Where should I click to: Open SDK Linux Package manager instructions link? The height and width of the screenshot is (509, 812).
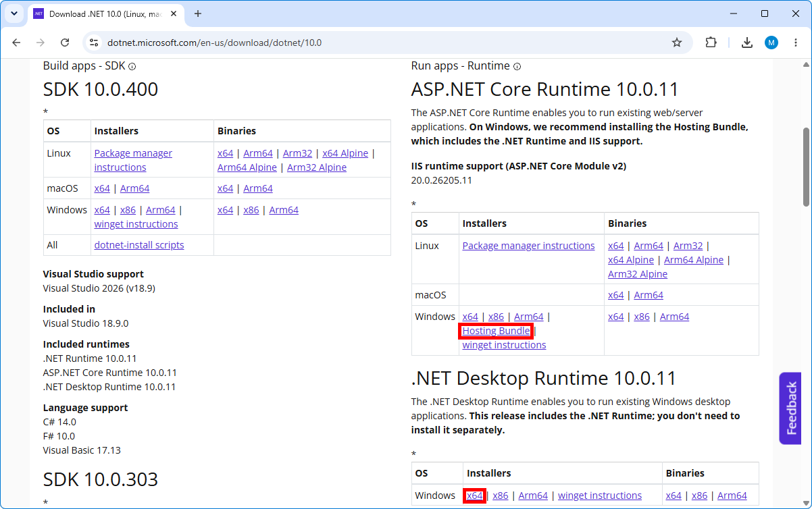point(133,160)
